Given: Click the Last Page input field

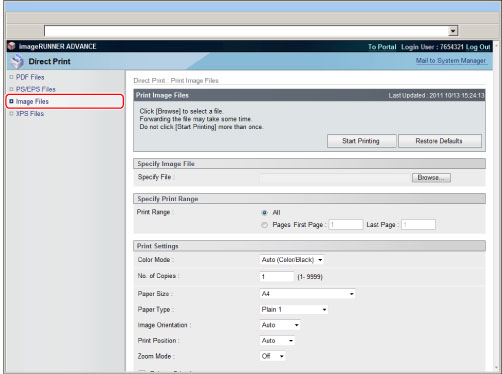Looking at the screenshot, I should click(418, 225).
